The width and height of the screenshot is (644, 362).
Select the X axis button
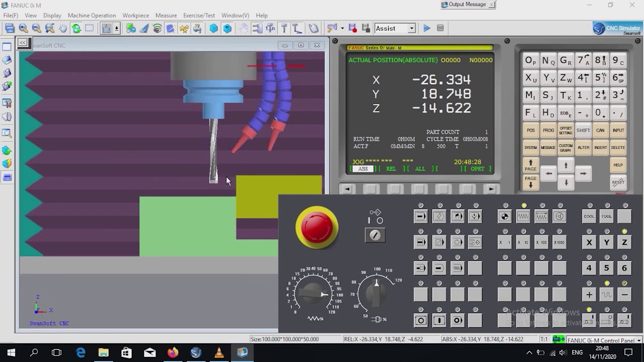point(589,242)
